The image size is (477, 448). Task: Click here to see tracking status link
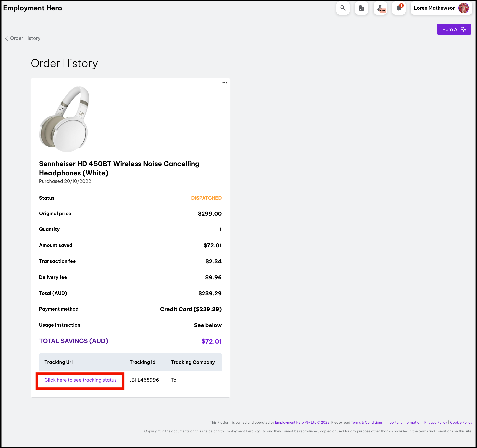point(80,380)
